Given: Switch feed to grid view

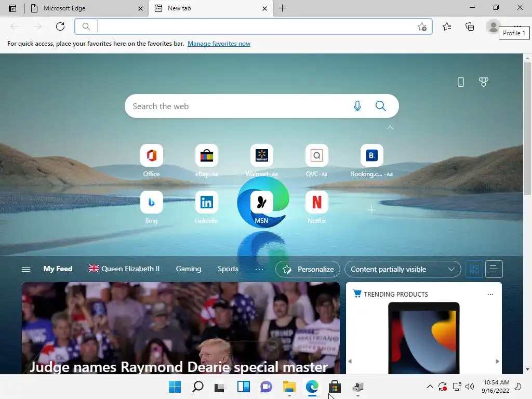Looking at the screenshot, I should 474,269.
